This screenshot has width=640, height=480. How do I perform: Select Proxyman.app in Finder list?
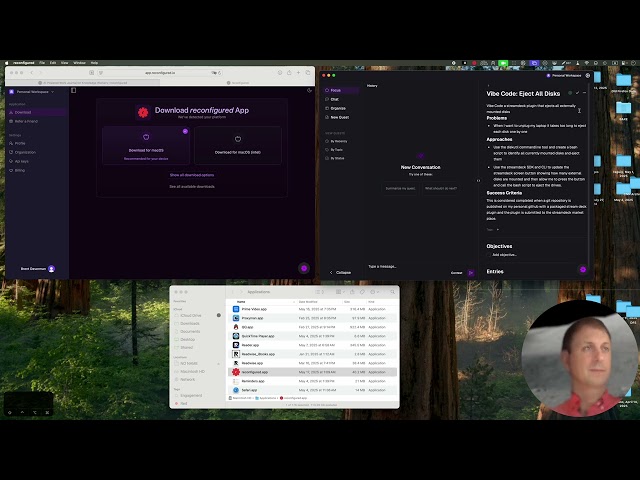[x=312, y=318]
